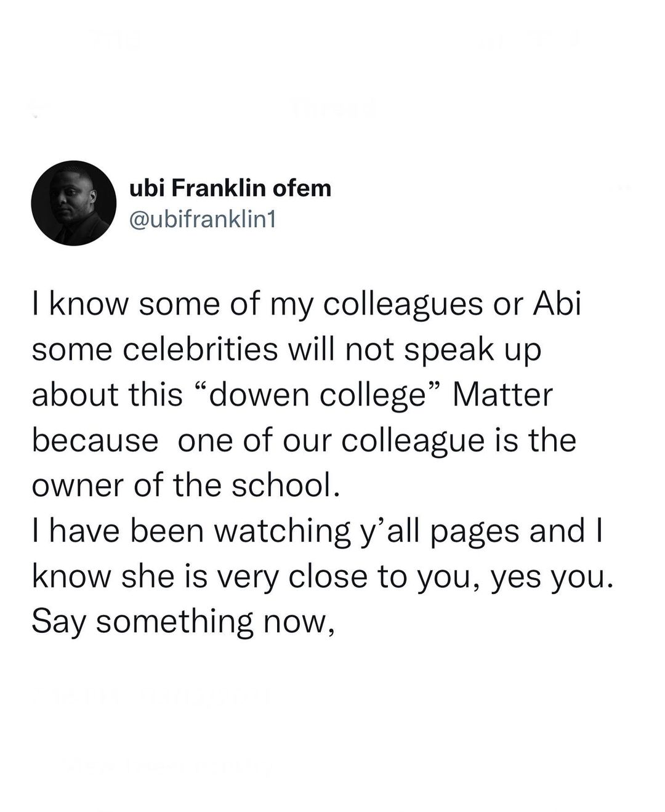
Task: Open the faded View Tweet activity link
Action: (166, 766)
